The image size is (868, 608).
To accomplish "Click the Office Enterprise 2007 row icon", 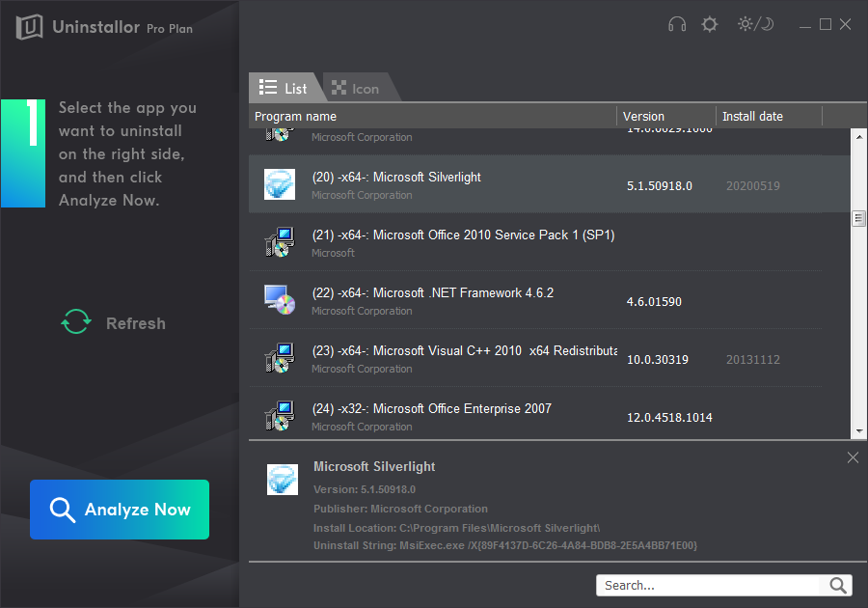I will pyautogui.click(x=280, y=416).
